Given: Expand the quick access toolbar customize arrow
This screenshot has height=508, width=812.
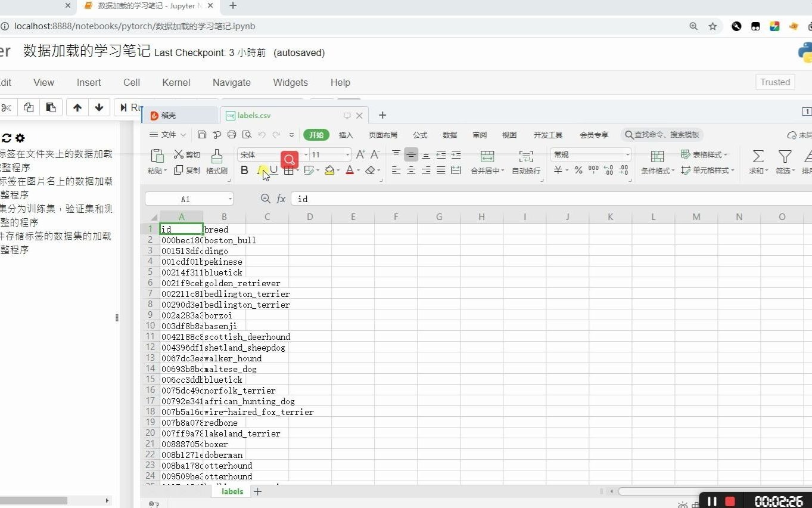Looking at the screenshot, I should [291, 135].
